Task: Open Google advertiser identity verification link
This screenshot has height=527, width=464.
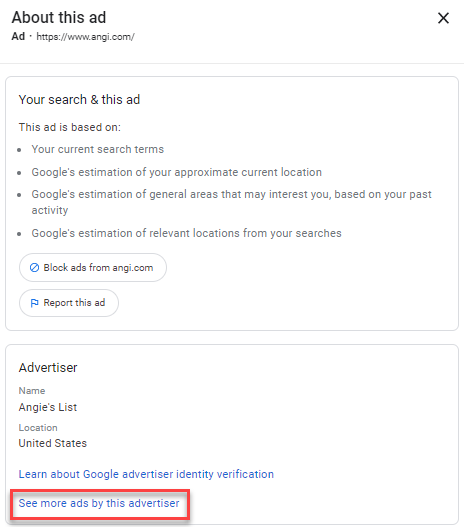Action: tap(146, 474)
